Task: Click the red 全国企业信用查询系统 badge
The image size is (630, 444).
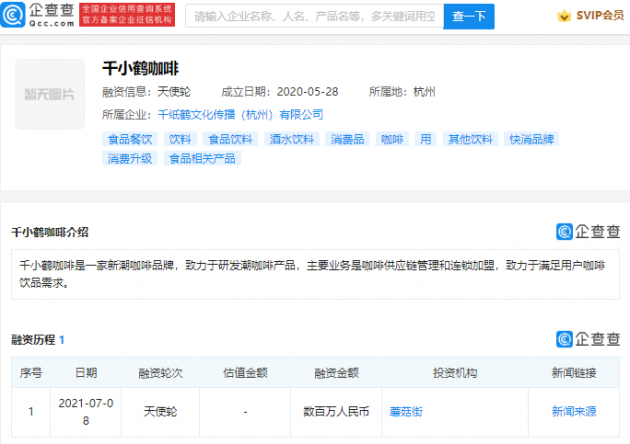Action: (127, 15)
